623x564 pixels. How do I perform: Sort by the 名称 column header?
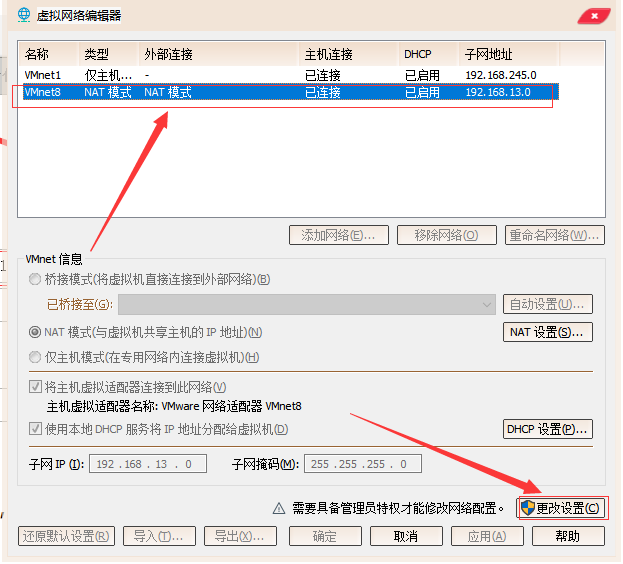click(48, 54)
